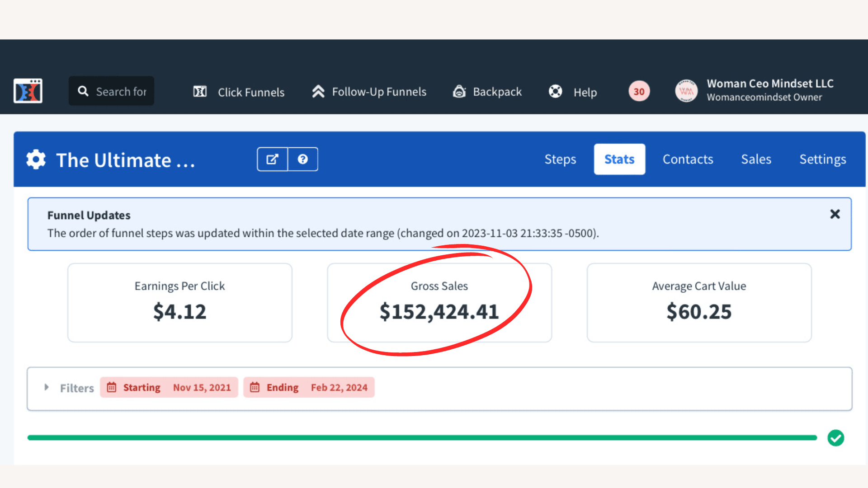
Task: Open the Click Funnels menu
Action: tap(239, 92)
